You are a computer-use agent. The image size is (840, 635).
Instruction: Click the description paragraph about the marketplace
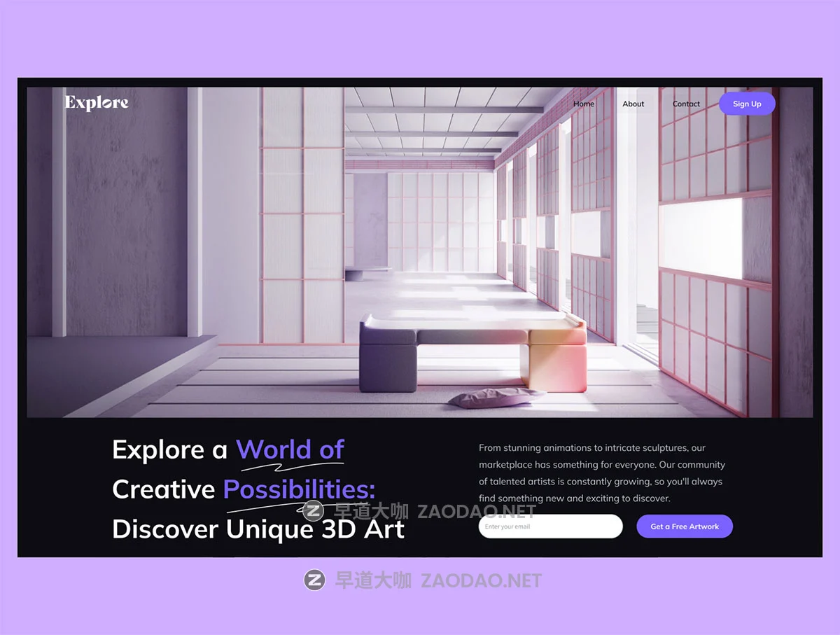pos(602,472)
